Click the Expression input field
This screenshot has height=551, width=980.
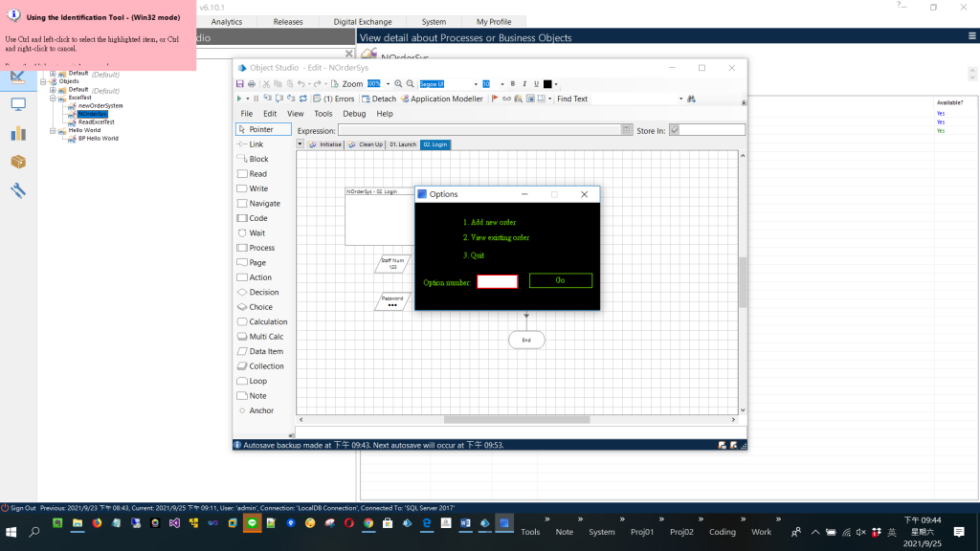485,130
